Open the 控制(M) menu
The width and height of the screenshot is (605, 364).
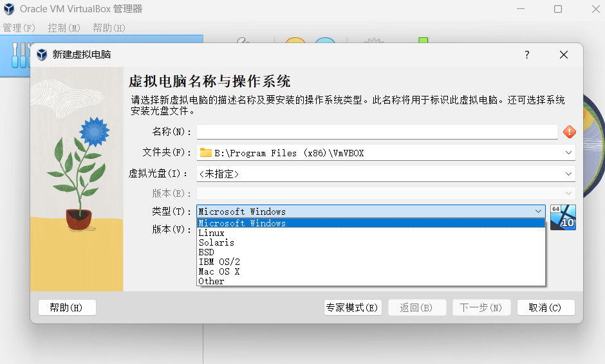coord(64,28)
